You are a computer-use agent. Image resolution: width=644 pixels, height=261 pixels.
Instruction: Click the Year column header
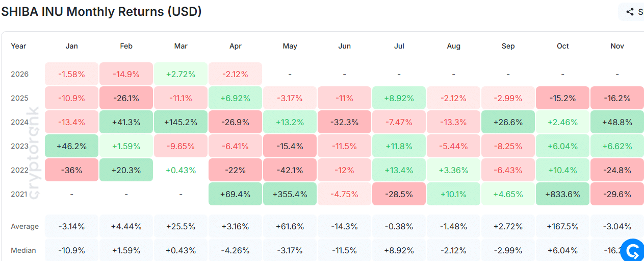[18, 46]
